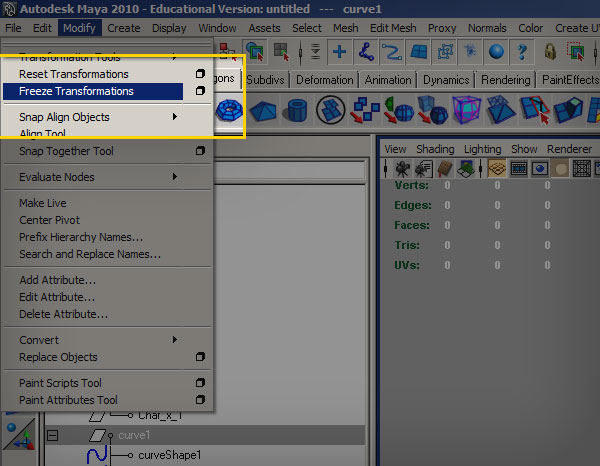The image size is (600, 466).
Task: Open Freeze Transformations option box
Action: coord(200,91)
